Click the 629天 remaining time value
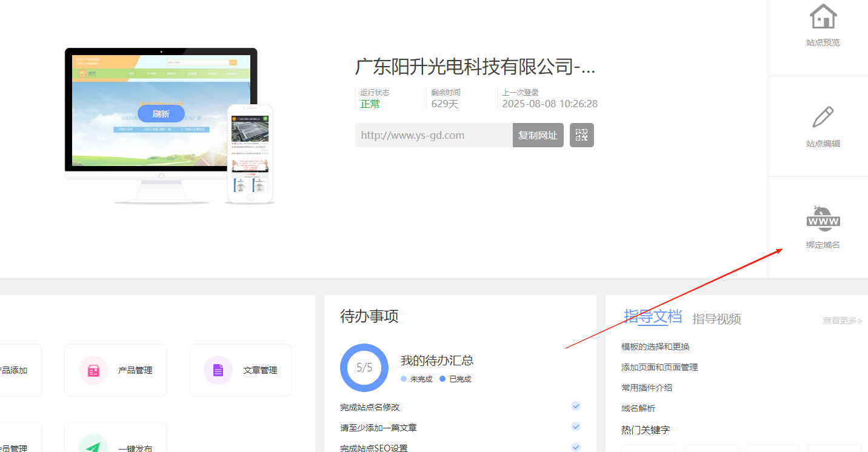Screen dimensions: 868x452 pyautogui.click(x=445, y=104)
